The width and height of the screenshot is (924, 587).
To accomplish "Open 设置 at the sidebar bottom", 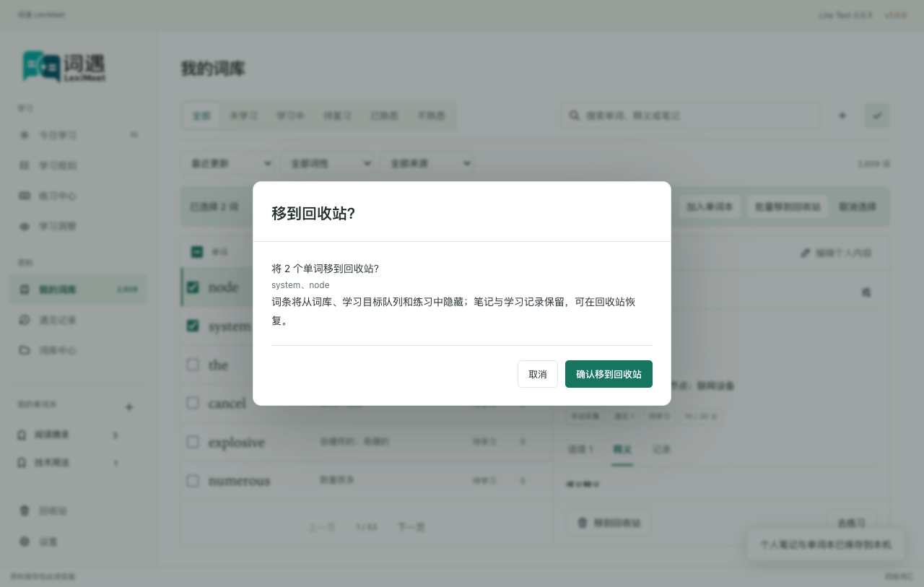I will tap(78, 541).
